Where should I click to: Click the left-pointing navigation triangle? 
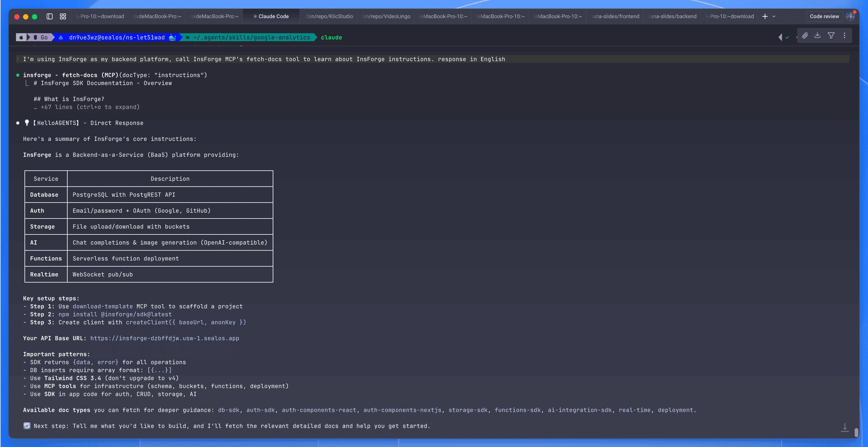tap(780, 37)
